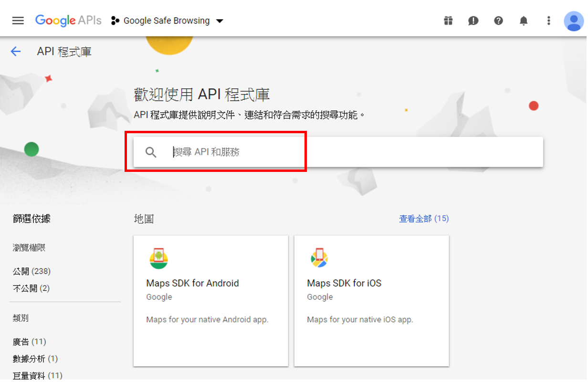Open the three-dot overflow menu
Viewport: 588px width, 382px height.
click(548, 21)
